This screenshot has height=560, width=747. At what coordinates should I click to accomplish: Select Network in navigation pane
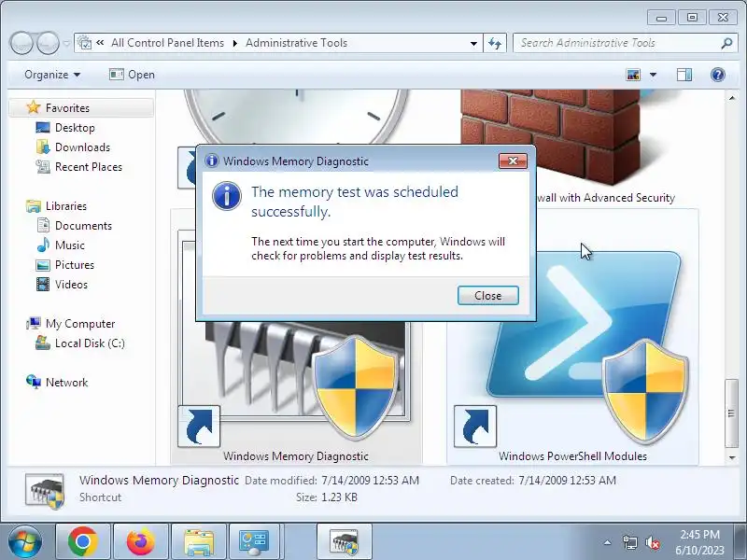(x=66, y=382)
